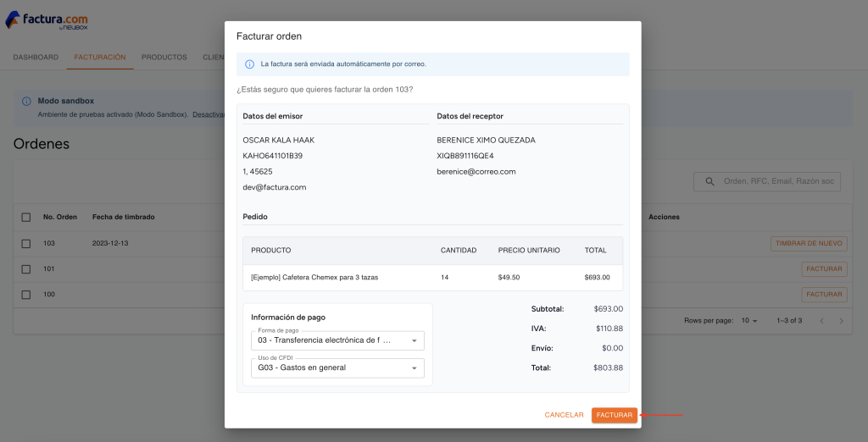Open the Uso de CFDI dropdown
Viewport: 868px width, 442px height.
pos(337,367)
